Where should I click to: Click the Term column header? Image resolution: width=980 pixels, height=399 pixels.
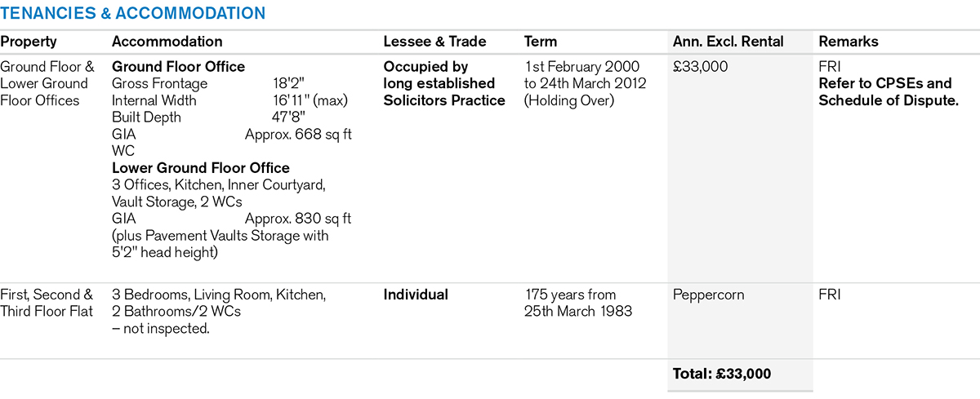541,42
